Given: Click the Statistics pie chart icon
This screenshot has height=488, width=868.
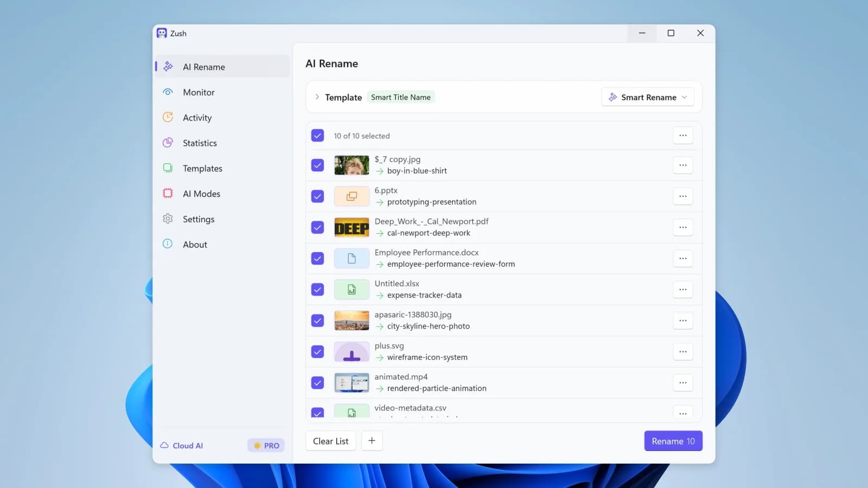Looking at the screenshot, I should (x=168, y=143).
